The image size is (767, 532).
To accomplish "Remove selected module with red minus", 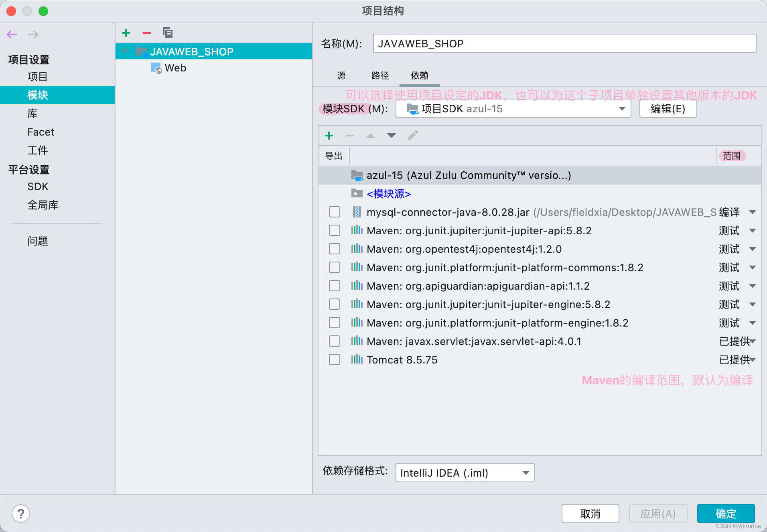I will tap(147, 33).
